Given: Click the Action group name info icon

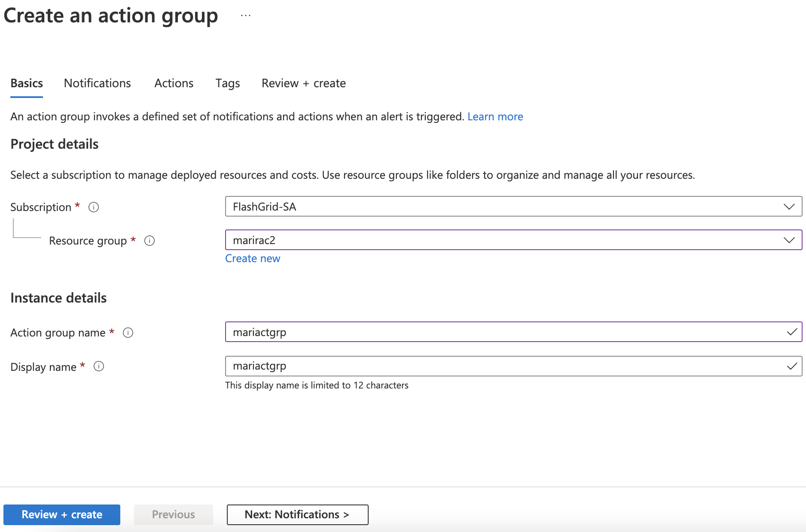Looking at the screenshot, I should pos(128,333).
